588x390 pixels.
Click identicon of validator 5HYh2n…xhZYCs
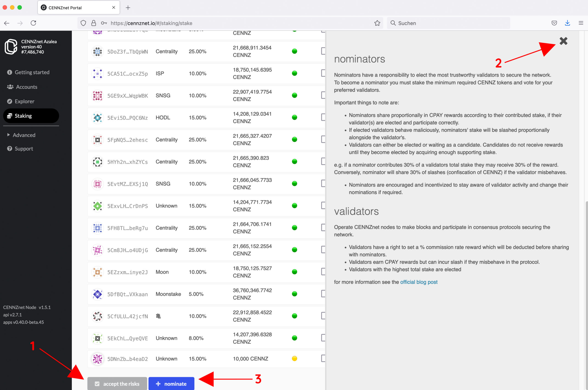[97, 162]
